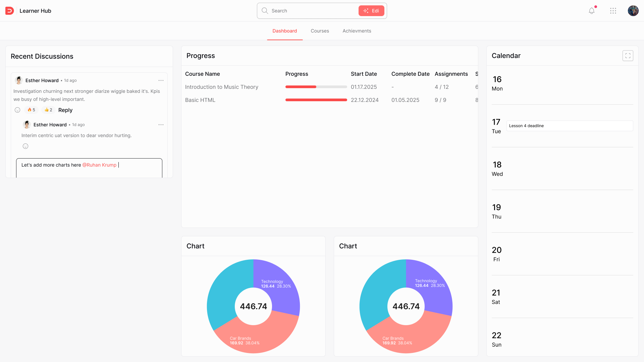Click the sparkle Edi button in search bar
644x362 pixels.
point(371,10)
